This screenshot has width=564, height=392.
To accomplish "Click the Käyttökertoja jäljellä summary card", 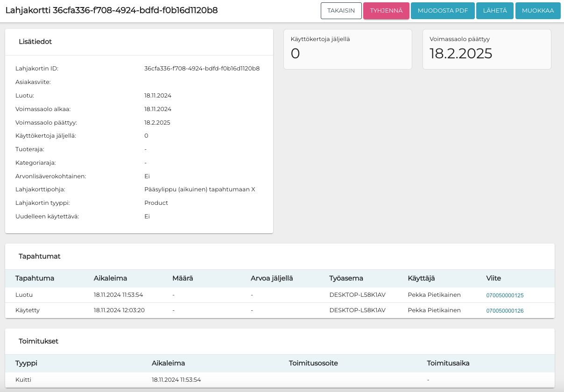I will point(347,49).
